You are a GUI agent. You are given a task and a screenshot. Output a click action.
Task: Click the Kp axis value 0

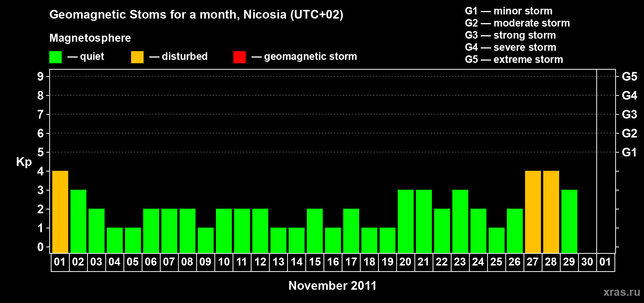pos(41,247)
